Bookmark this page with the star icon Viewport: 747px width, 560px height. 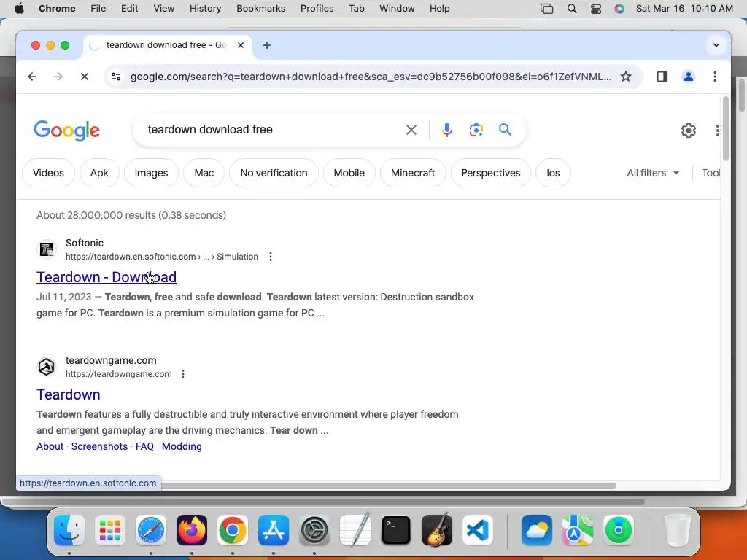[x=625, y=77]
